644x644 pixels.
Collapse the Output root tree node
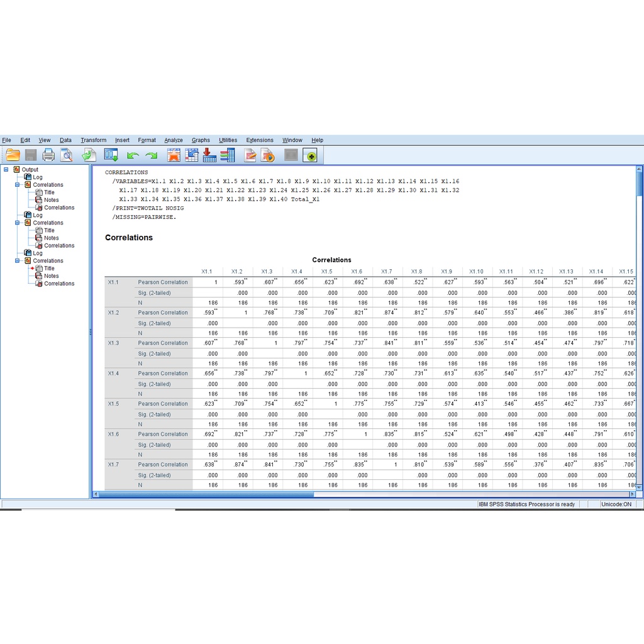pos(6,169)
